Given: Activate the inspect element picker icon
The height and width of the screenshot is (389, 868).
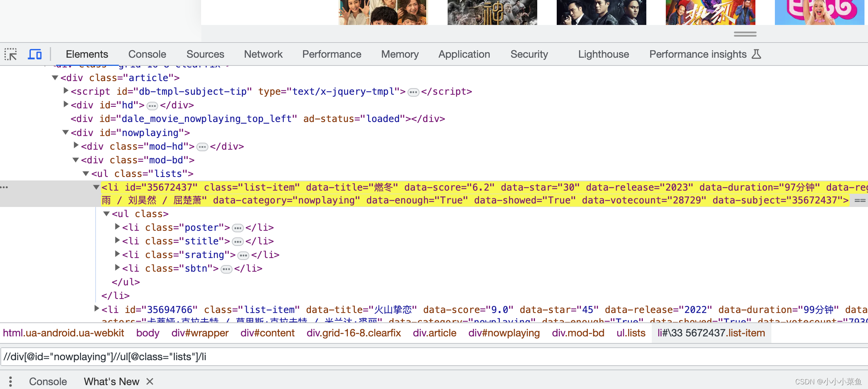Looking at the screenshot, I should tap(11, 54).
